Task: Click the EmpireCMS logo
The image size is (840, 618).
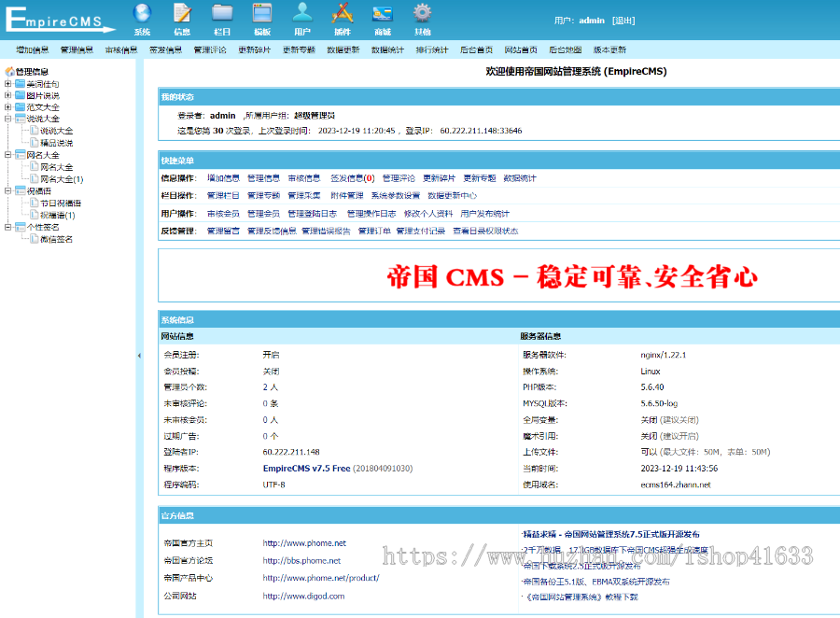Action: 60,20
